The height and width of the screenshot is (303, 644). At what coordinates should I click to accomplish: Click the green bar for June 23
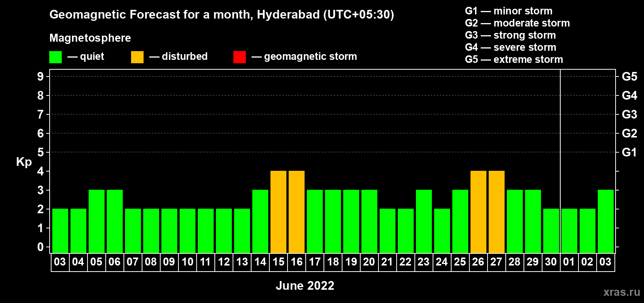[x=424, y=222]
